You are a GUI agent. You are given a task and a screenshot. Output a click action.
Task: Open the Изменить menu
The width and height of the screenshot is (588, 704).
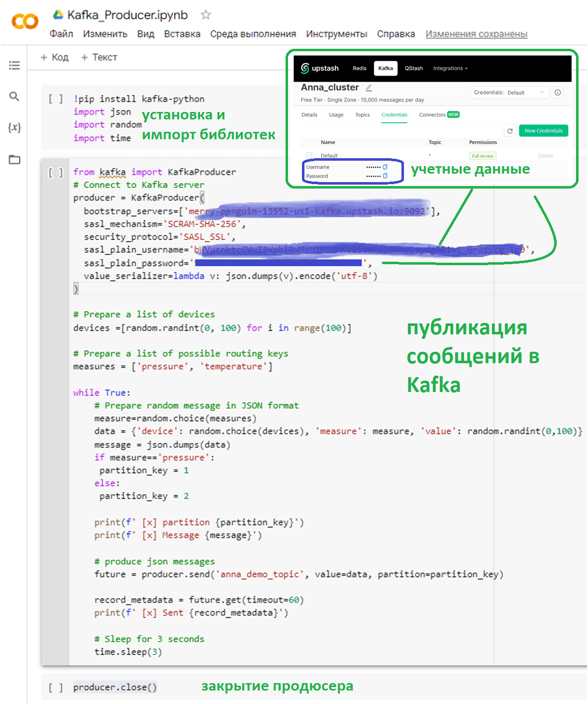click(105, 34)
